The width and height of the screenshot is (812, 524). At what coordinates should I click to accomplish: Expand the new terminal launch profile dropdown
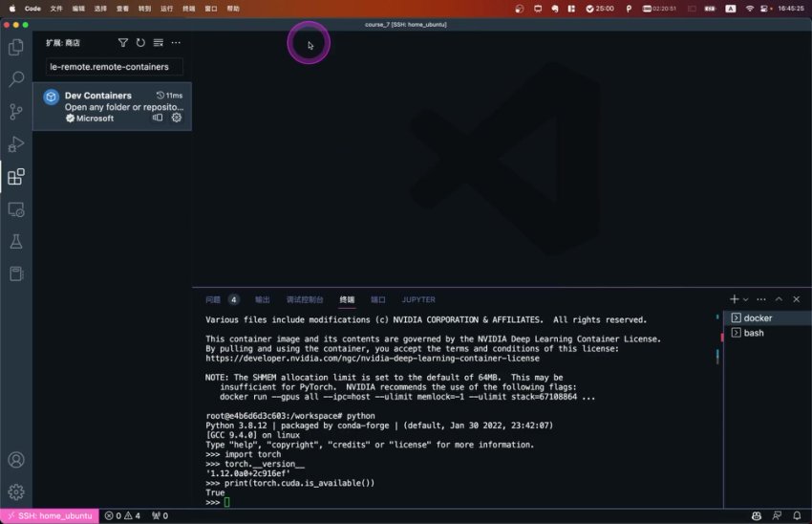tap(746, 299)
